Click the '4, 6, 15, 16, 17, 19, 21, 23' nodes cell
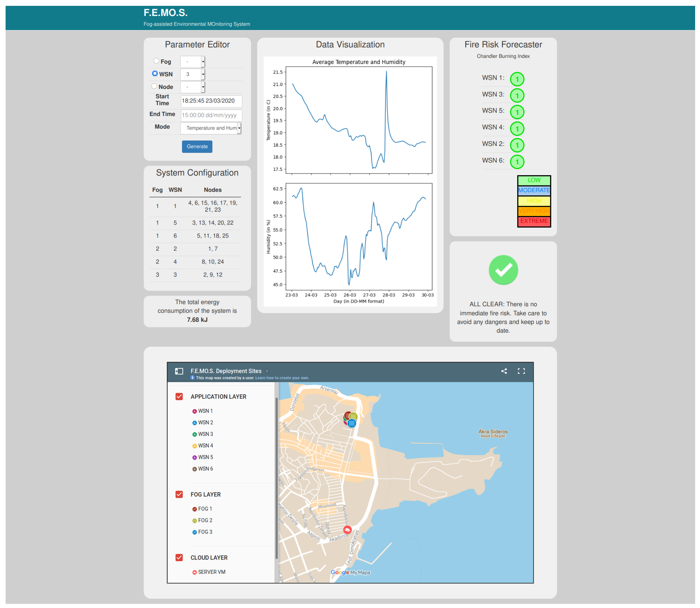Screen dimensions: 700x608 tap(213, 206)
